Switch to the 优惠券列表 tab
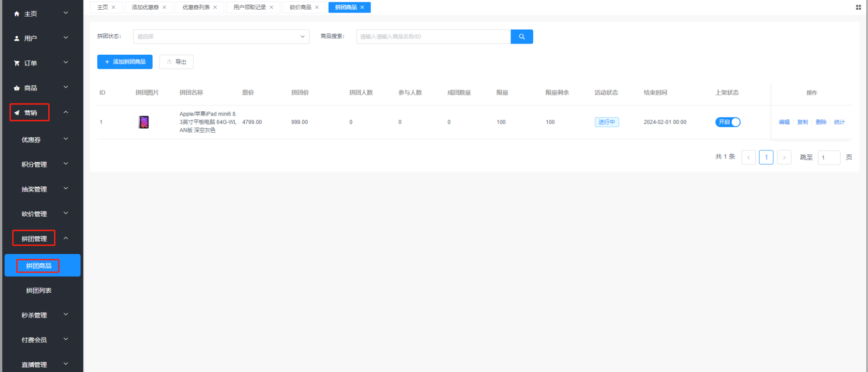868x372 pixels. [196, 7]
